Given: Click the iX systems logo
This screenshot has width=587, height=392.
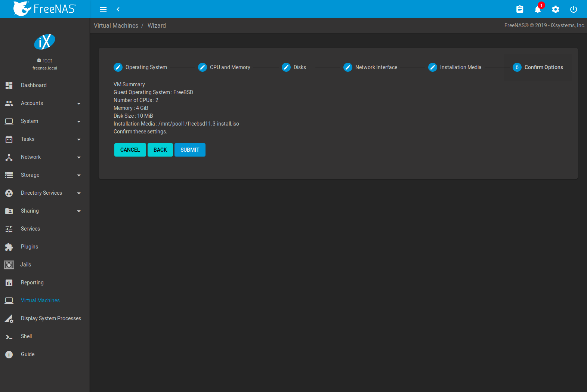Looking at the screenshot, I should pyautogui.click(x=45, y=41).
